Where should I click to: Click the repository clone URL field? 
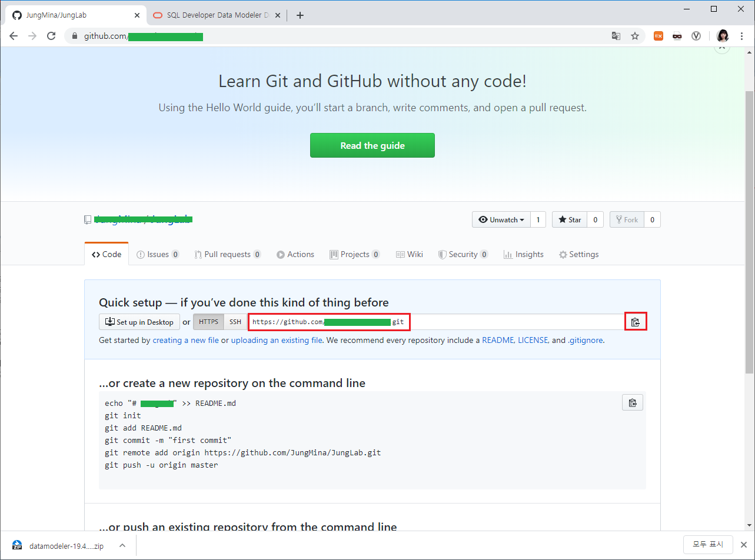[436, 322]
